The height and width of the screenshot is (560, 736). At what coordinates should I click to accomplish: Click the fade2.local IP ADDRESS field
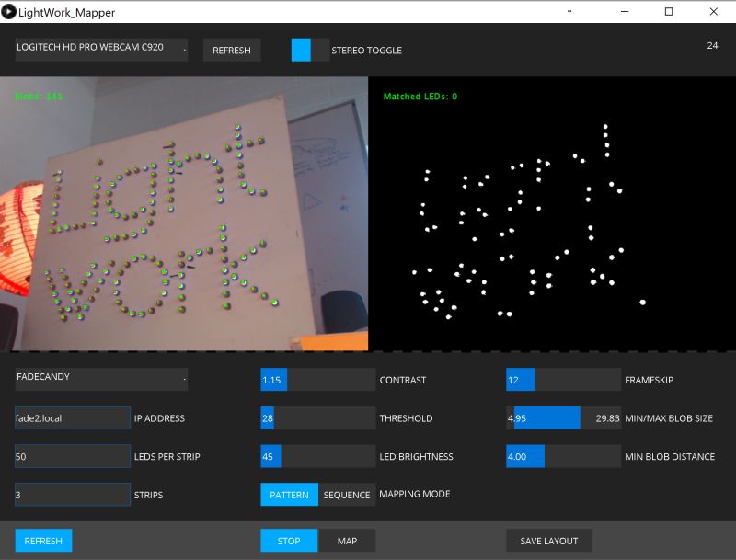(x=71, y=417)
